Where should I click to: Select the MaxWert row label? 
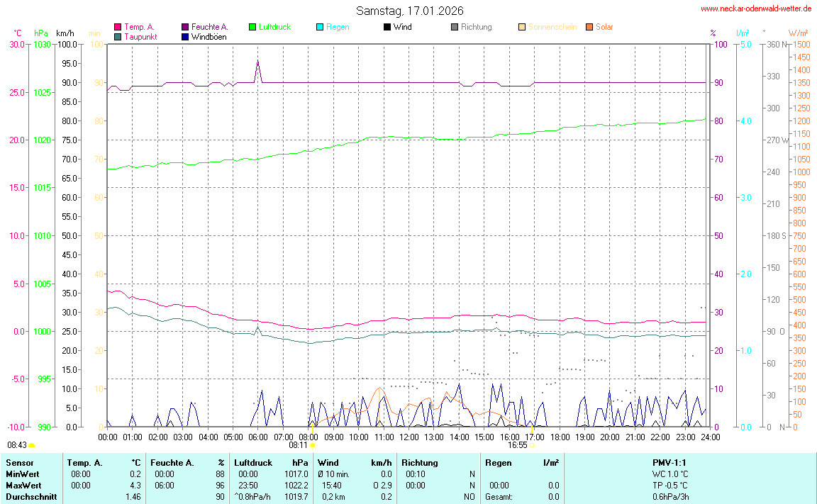click(21, 486)
